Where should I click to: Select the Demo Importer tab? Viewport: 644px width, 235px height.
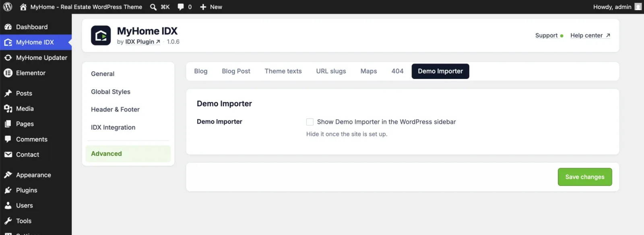tap(440, 71)
